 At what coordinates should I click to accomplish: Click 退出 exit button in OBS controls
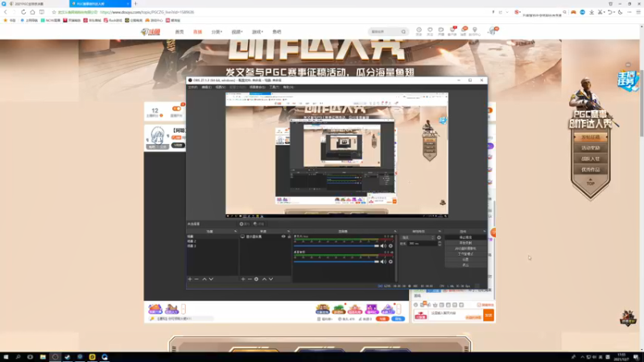(465, 265)
